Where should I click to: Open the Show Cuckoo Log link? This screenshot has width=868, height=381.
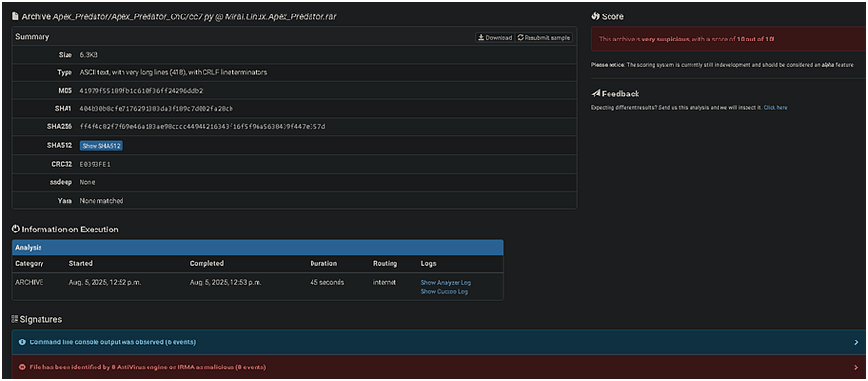click(444, 292)
